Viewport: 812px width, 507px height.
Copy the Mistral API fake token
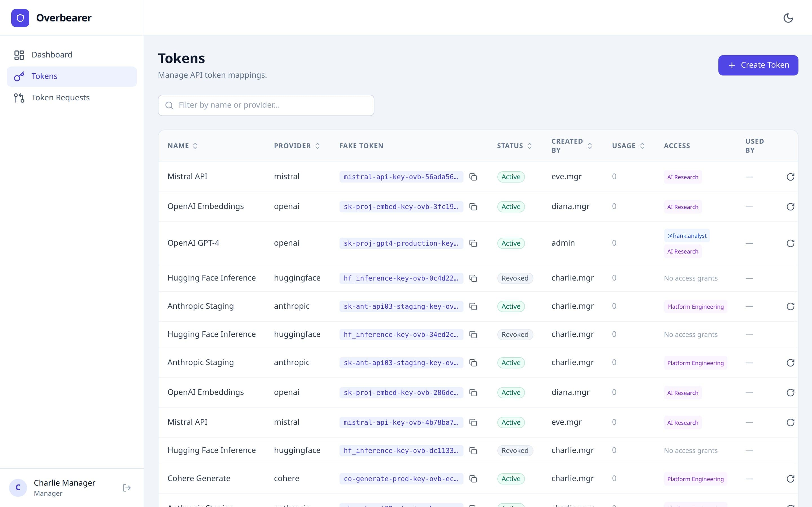pyautogui.click(x=473, y=177)
